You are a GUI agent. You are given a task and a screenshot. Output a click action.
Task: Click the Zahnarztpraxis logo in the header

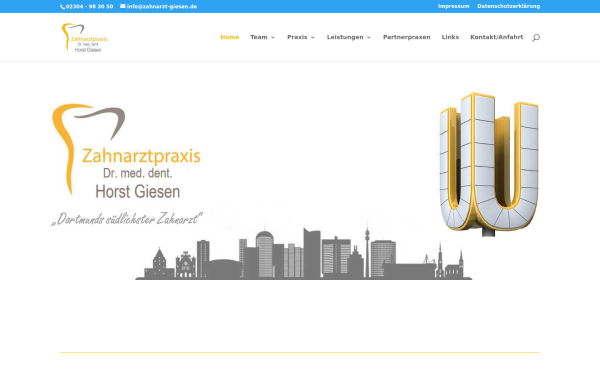click(x=85, y=38)
